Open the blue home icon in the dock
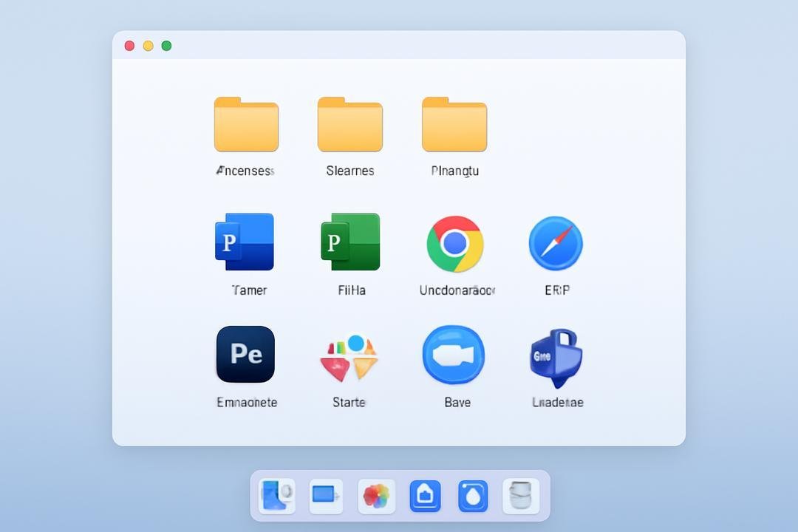 click(x=426, y=496)
